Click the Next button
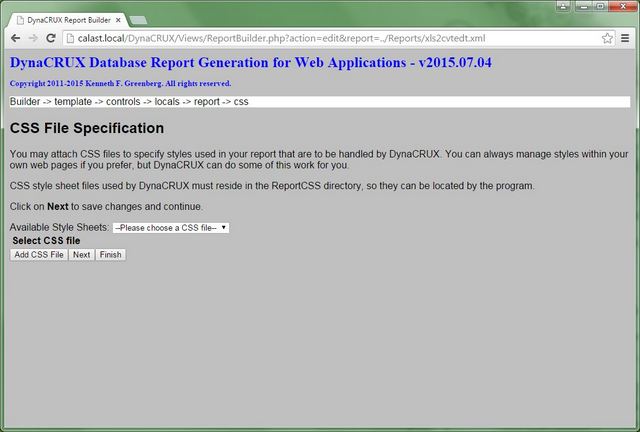640x432 pixels. 82,255
